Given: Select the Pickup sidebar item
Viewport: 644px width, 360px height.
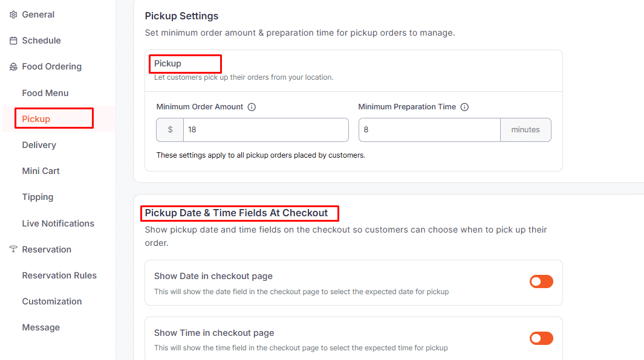Looking at the screenshot, I should [x=36, y=119].
